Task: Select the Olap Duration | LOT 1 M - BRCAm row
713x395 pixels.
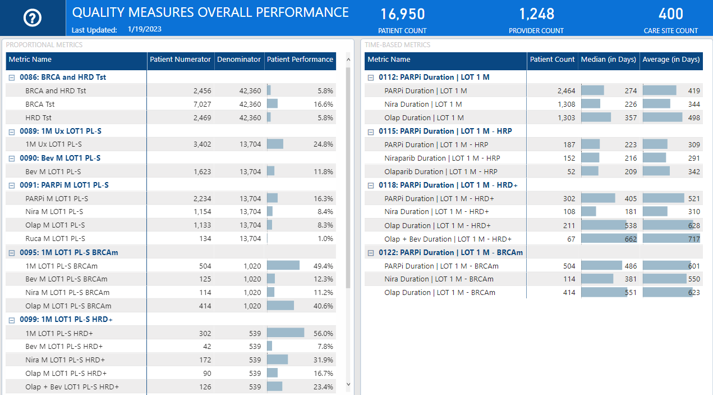Action: pos(534,293)
